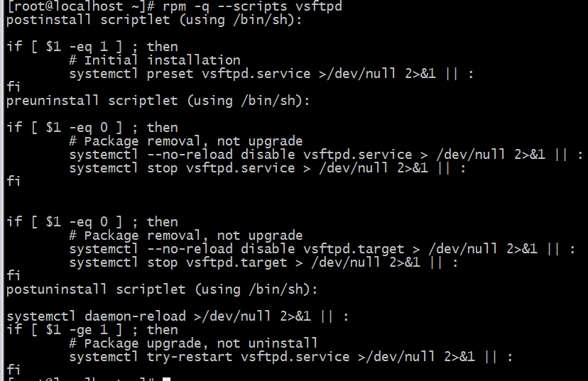588x381 pixels.
Task: Click the terminal cursor at the last prompt
Action: pos(166,379)
